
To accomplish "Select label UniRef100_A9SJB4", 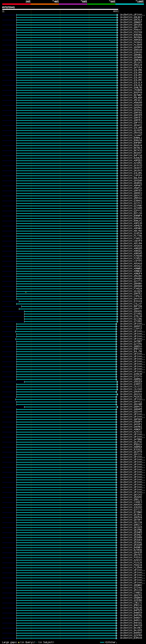I will (x=131, y=243).
